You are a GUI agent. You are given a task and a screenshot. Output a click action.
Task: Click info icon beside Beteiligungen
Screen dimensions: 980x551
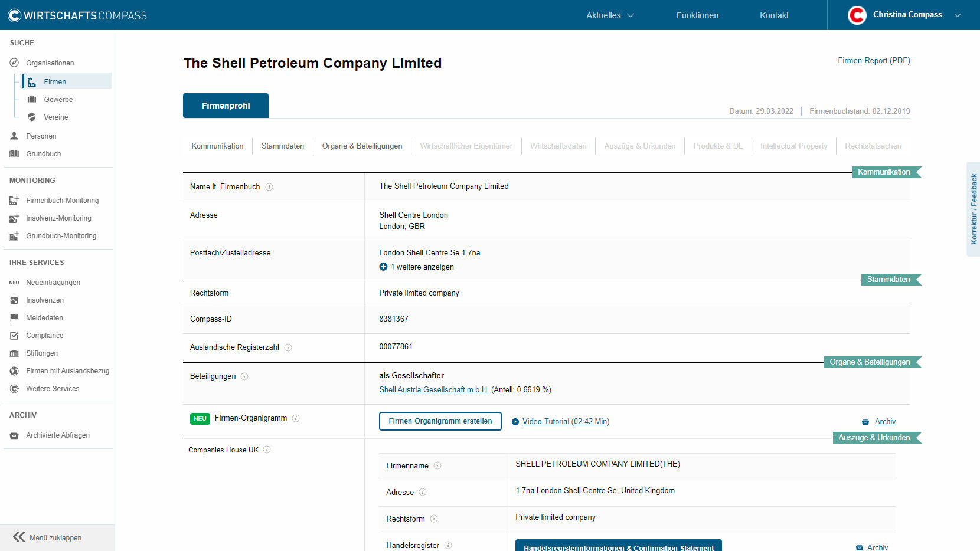pyautogui.click(x=244, y=376)
